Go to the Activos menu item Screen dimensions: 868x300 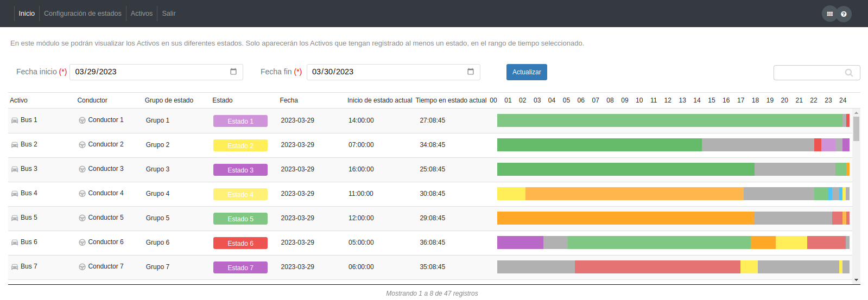pos(141,14)
